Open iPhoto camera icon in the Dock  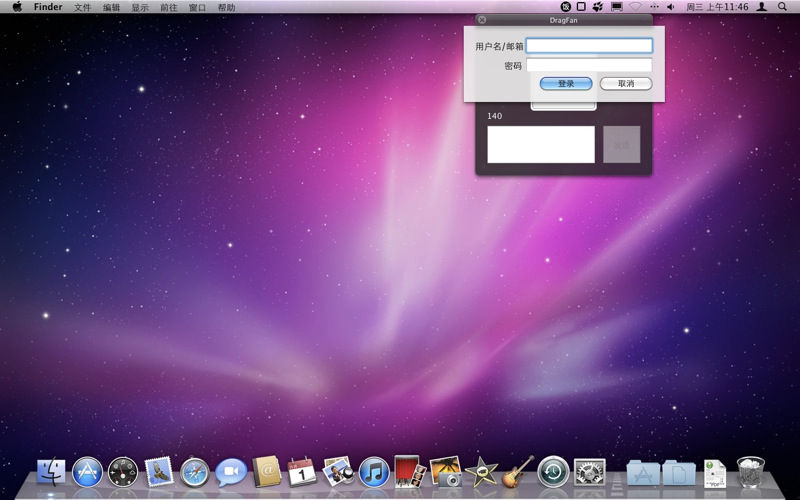click(445, 471)
